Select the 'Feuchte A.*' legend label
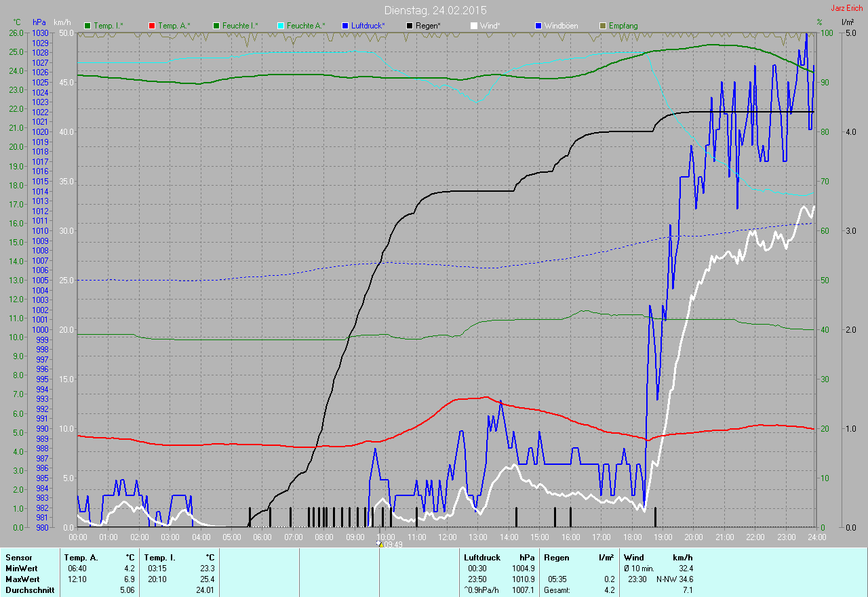Image resolution: width=868 pixels, height=597 pixels. [x=306, y=26]
